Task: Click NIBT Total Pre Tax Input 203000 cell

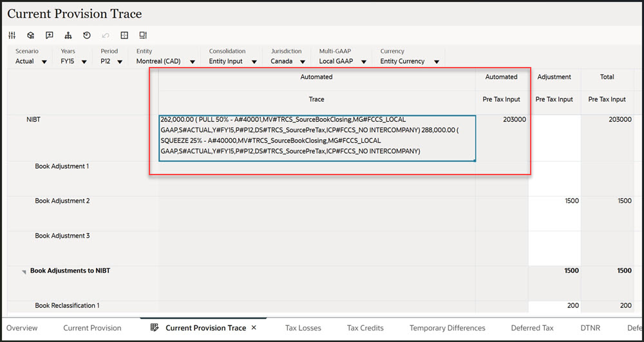Action: click(x=607, y=138)
